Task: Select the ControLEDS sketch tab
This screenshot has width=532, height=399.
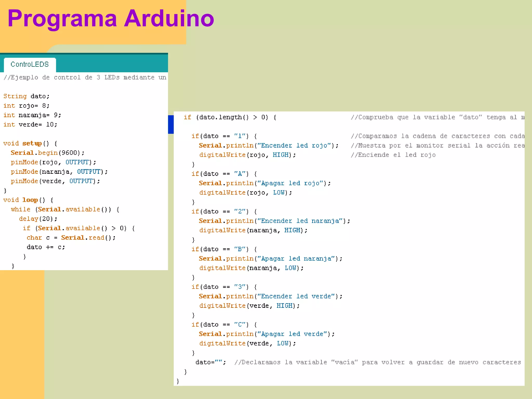Action: [x=30, y=65]
